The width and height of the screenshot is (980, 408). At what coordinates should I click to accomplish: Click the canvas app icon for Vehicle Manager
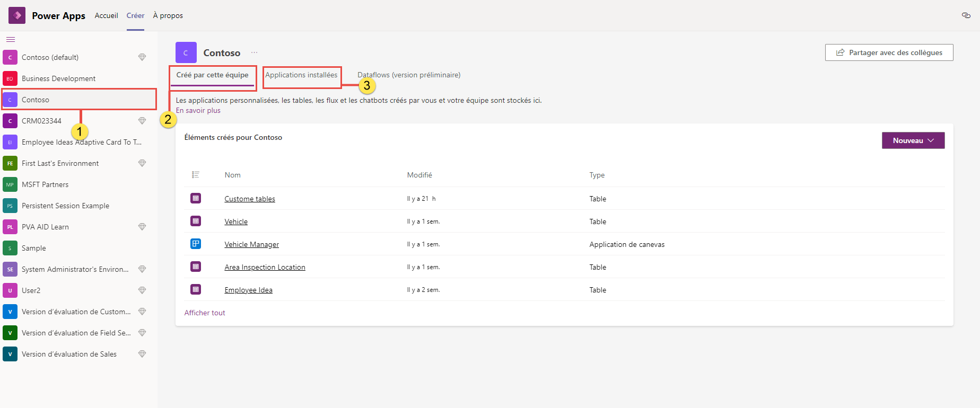(x=196, y=244)
